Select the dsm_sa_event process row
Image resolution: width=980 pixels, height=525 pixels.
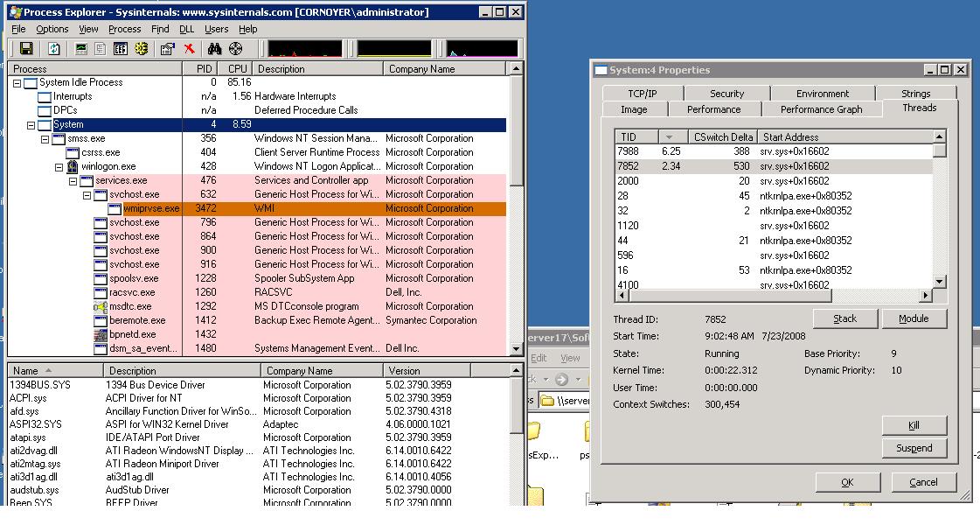click(x=257, y=348)
